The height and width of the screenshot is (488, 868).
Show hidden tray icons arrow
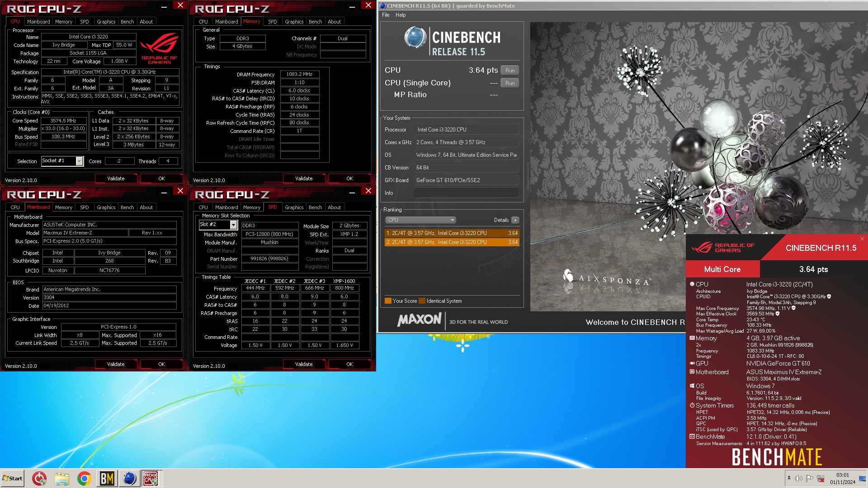pos(789,478)
